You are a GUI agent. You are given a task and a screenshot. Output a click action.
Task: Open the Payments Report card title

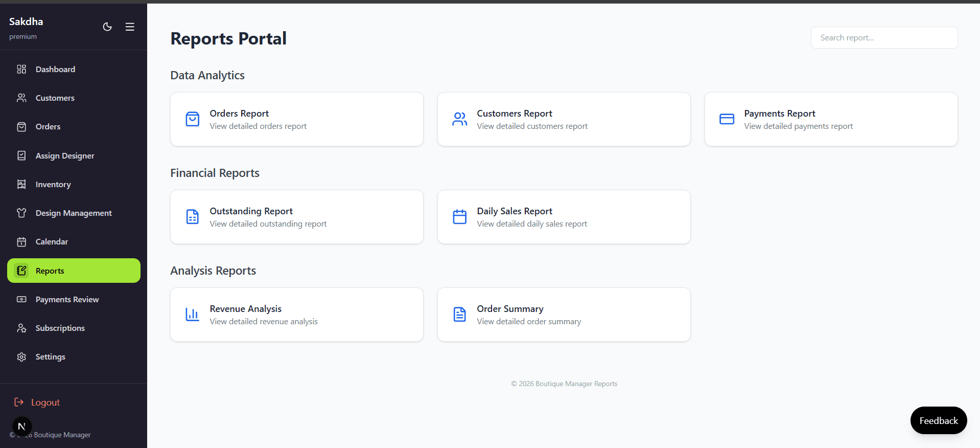780,114
